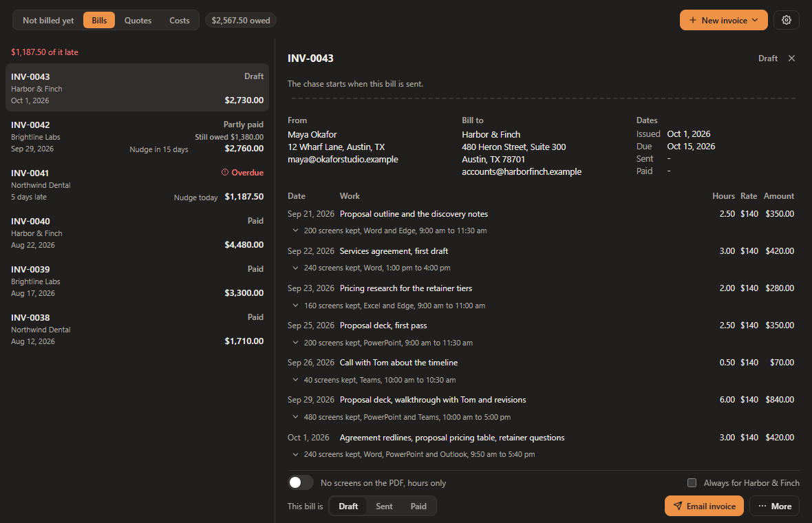The image size is (812, 523).
Task: Click the Due date Oct 15, 2026
Action: [691, 146]
